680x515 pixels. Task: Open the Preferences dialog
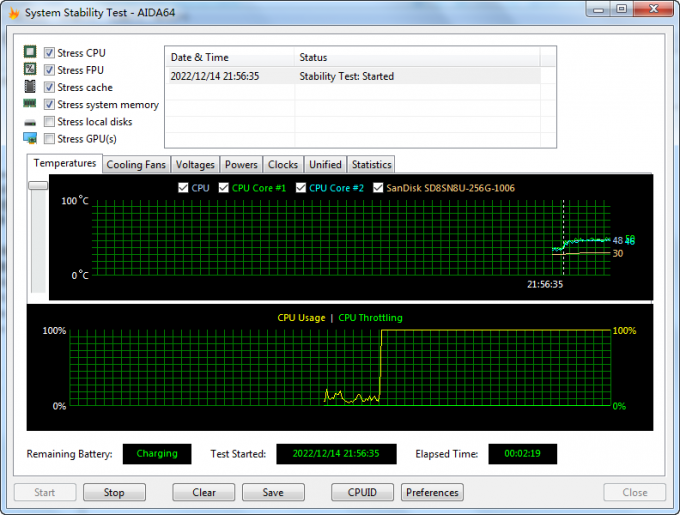[x=432, y=492]
